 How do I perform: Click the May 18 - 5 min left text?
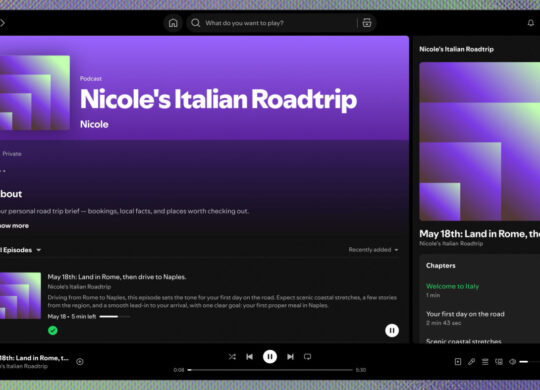point(72,317)
